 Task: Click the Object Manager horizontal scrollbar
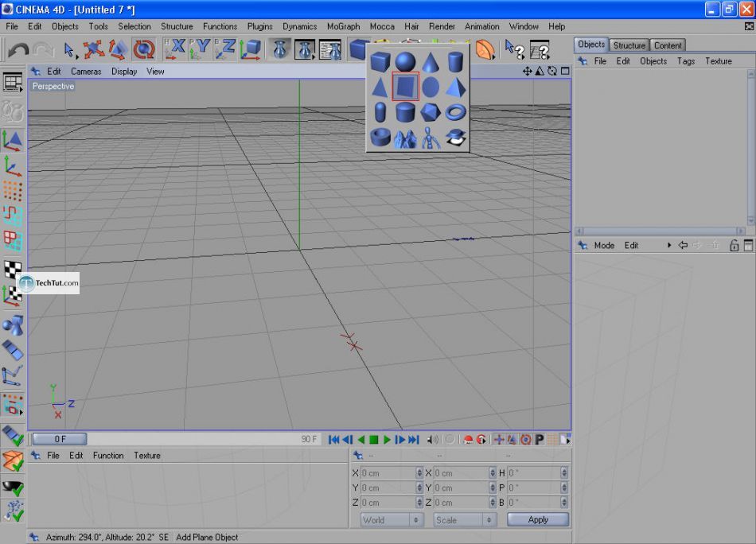tap(660, 231)
